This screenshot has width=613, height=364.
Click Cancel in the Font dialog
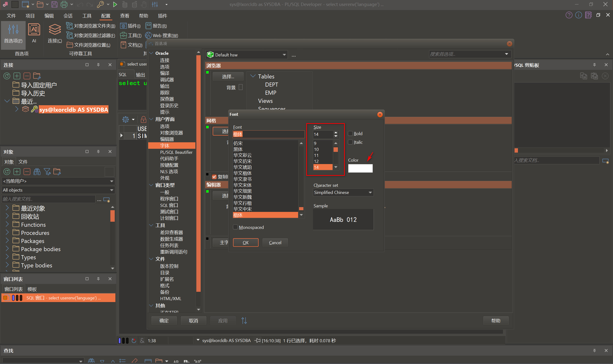coord(275,243)
